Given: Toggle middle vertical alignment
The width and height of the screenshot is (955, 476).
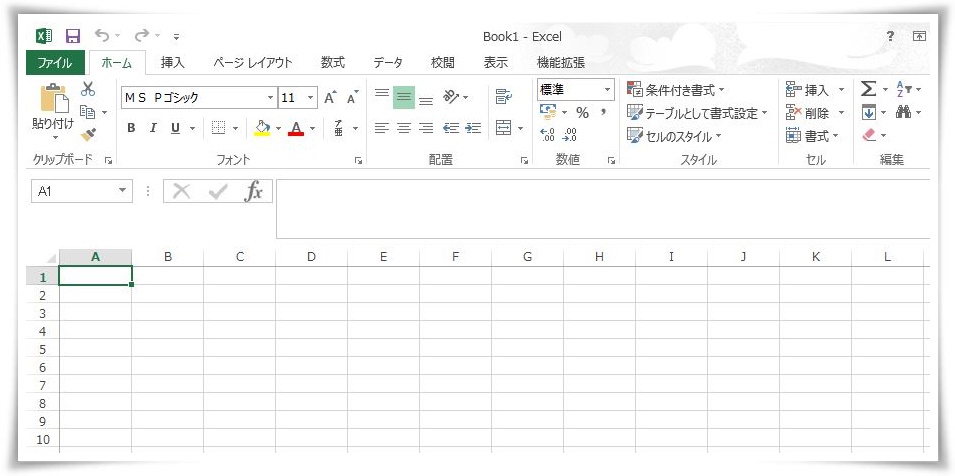Looking at the screenshot, I should [404, 97].
